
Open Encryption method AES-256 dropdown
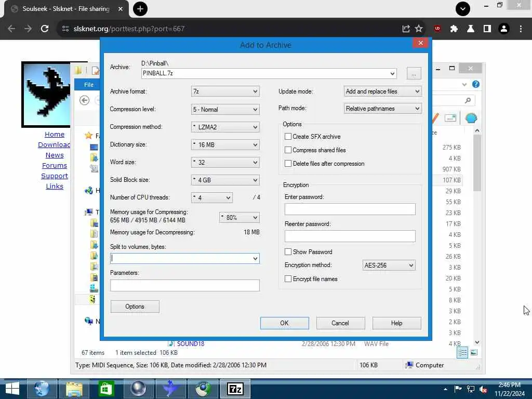tap(389, 265)
